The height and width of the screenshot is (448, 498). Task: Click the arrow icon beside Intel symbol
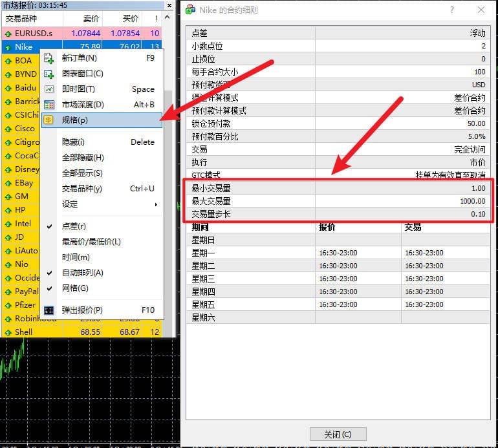(x=8, y=224)
